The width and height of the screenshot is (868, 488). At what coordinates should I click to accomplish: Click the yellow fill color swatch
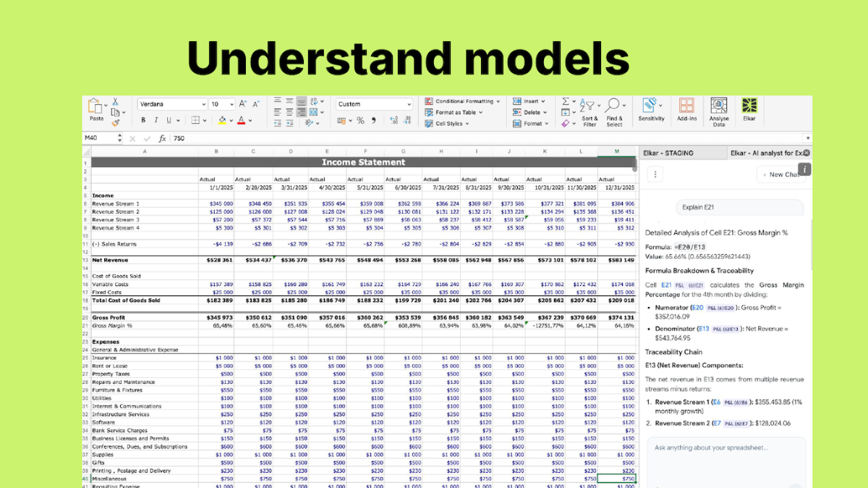pos(222,121)
